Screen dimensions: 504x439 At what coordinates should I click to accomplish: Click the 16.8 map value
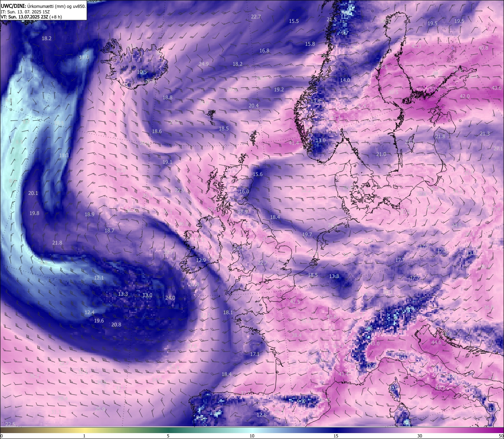[265, 51]
